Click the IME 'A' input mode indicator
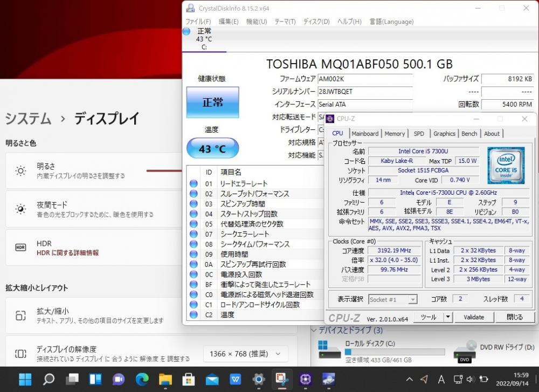Image resolution: width=539 pixels, height=392 pixels. (441, 379)
